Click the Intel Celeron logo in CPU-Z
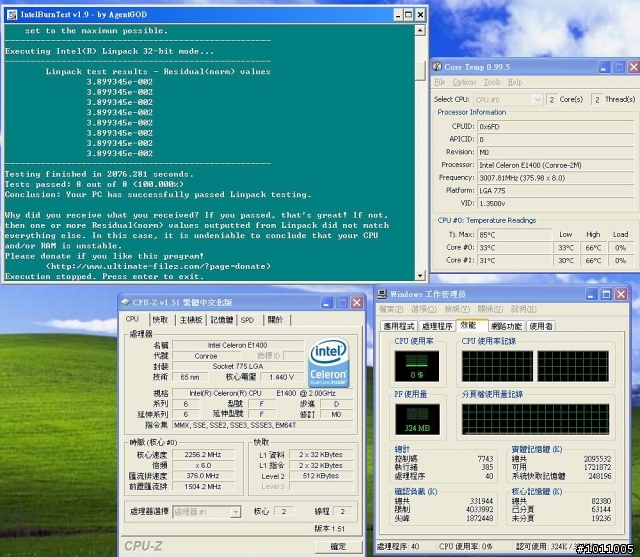Screen dimensions: 640x557 pos(328,363)
